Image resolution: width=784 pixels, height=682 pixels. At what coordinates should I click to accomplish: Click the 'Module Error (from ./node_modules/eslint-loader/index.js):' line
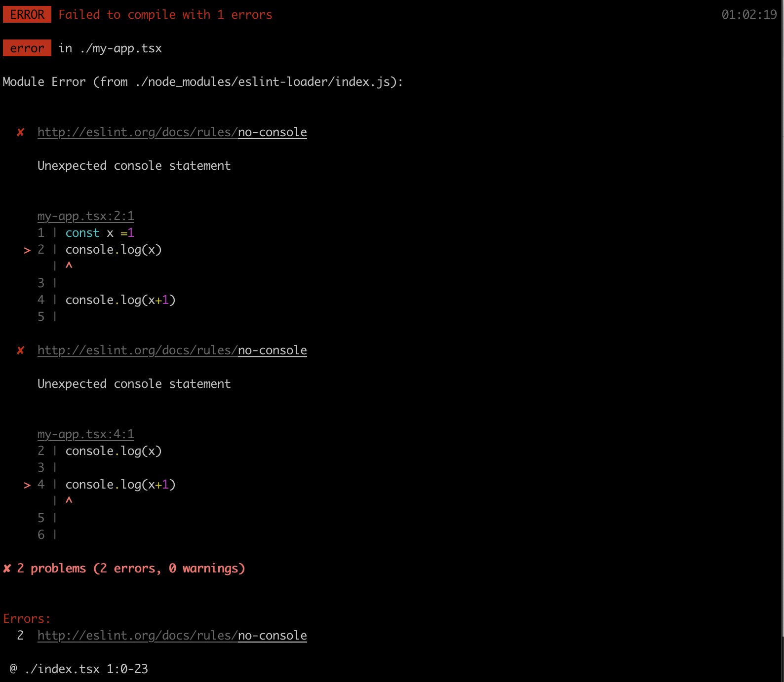[203, 82]
